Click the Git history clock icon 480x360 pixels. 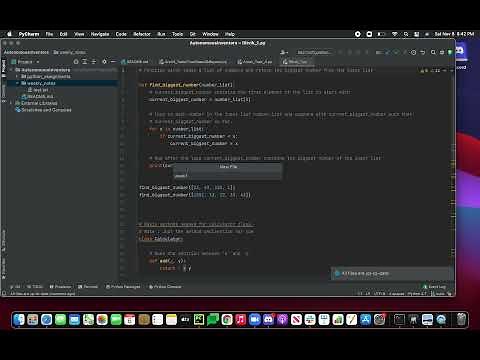pyautogui.click(x=413, y=52)
